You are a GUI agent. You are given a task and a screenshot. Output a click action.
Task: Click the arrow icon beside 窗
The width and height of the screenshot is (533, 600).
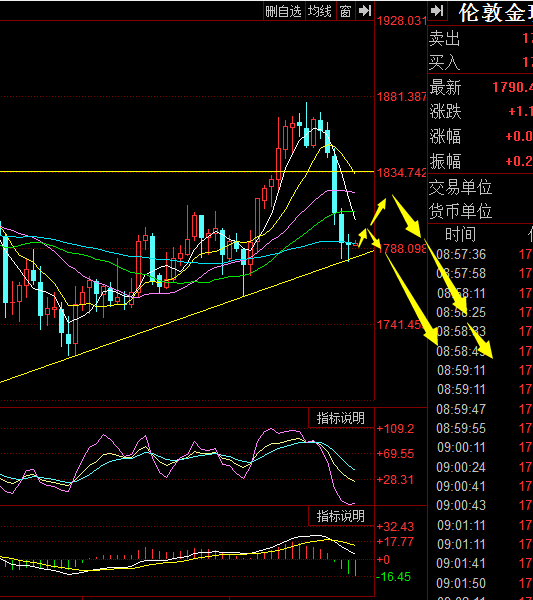click(x=365, y=11)
